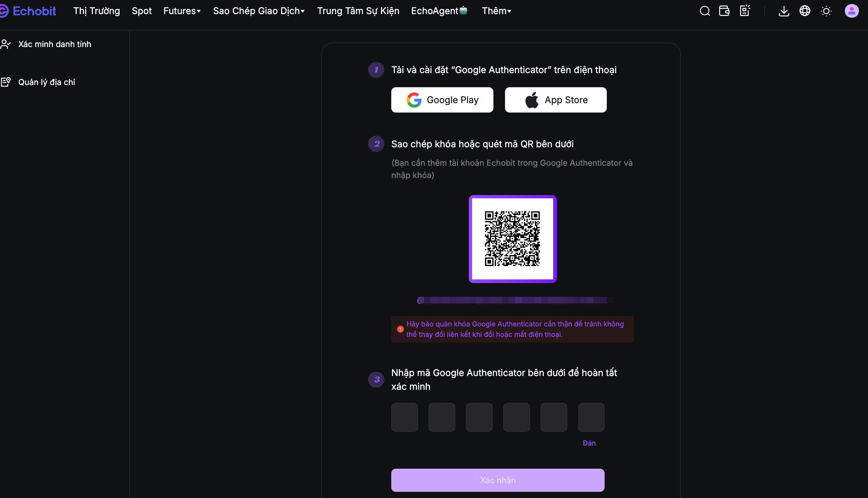Click Dán to paste the code
The height and width of the screenshot is (498, 868).
(589, 443)
